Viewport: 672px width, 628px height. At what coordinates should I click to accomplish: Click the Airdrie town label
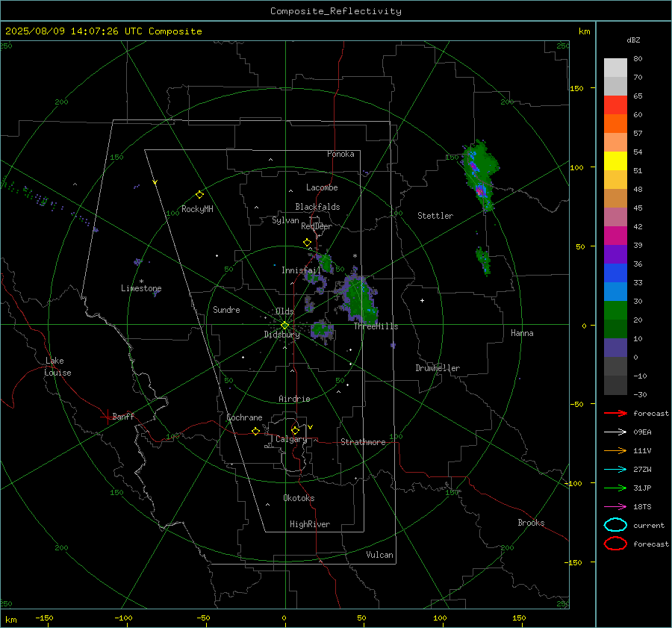294,399
